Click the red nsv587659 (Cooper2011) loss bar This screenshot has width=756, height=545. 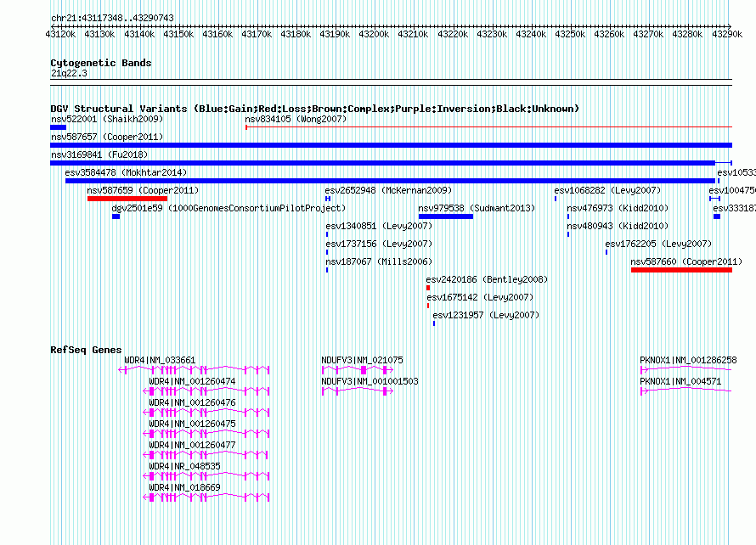127,199
